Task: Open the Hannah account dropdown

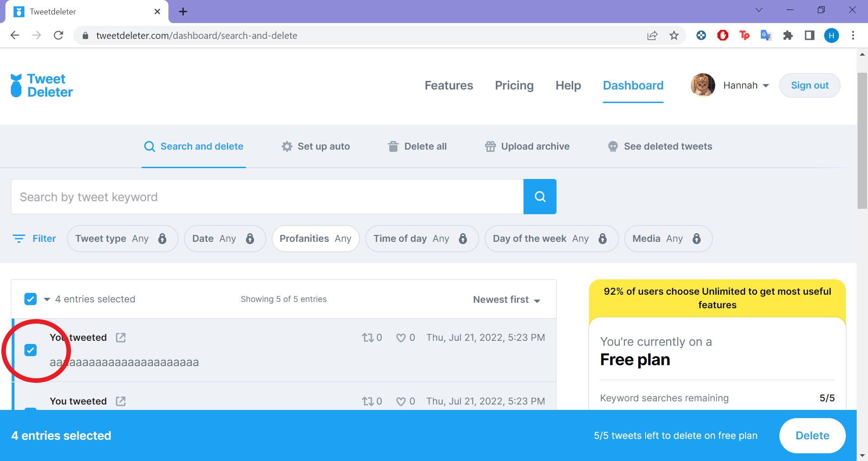Action: pos(746,85)
